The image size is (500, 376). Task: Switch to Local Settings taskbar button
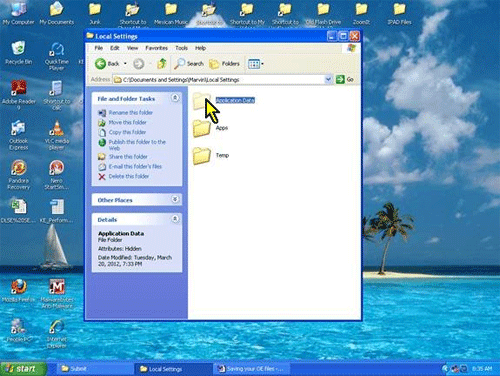point(173,369)
